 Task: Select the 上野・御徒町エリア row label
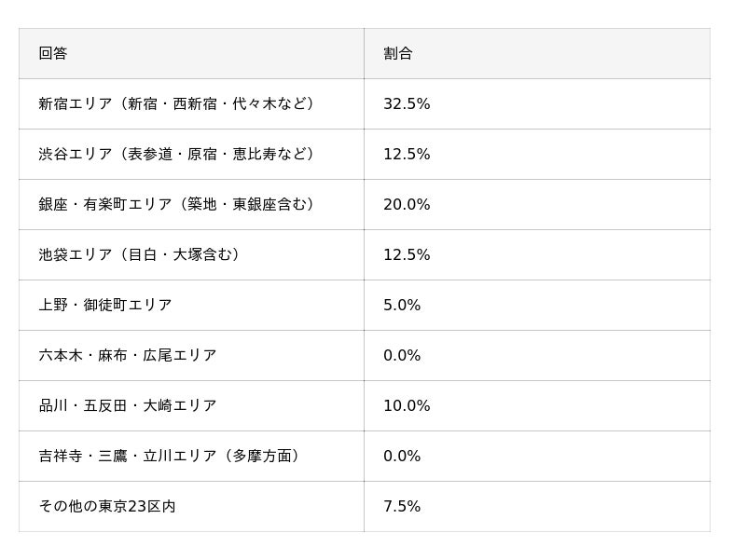[x=105, y=306]
